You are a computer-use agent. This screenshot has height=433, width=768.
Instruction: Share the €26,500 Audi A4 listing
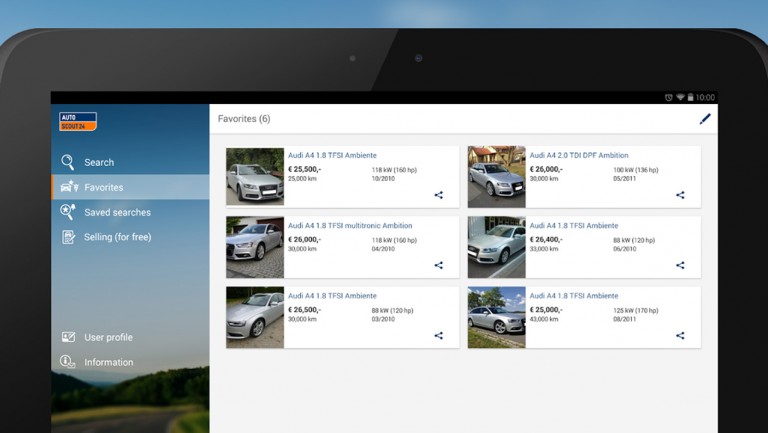(438, 336)
